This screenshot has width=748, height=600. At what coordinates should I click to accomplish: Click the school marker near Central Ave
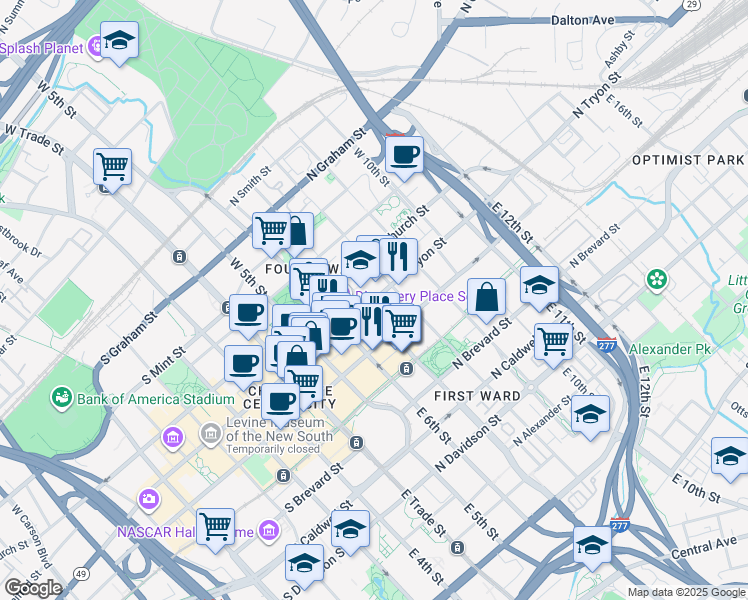coord(592,546)
